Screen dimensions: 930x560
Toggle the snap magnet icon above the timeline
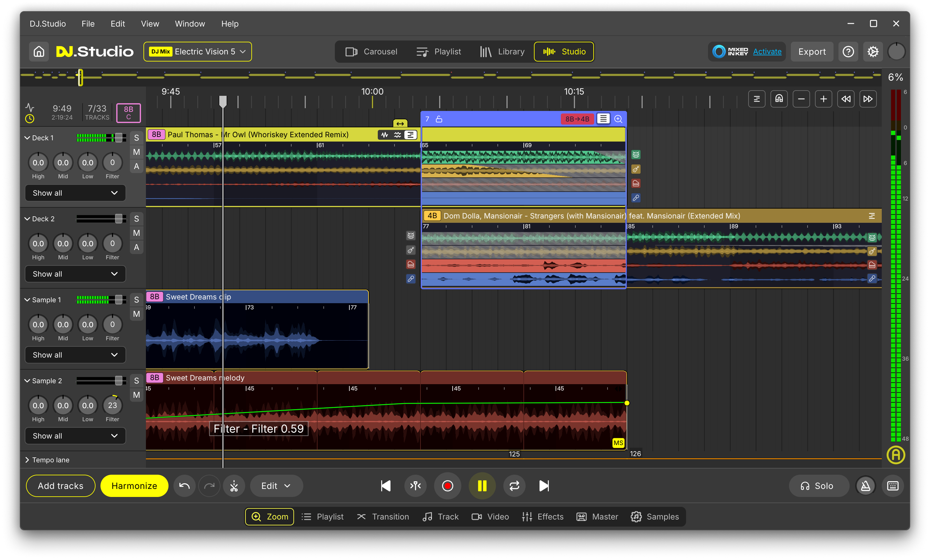(x=779, y=99)
